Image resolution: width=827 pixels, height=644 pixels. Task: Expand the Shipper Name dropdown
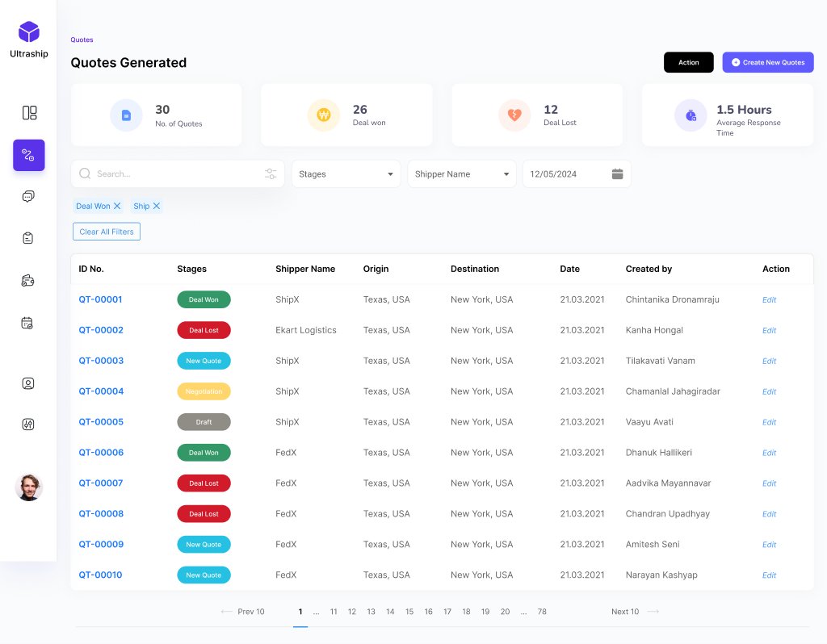462,174
